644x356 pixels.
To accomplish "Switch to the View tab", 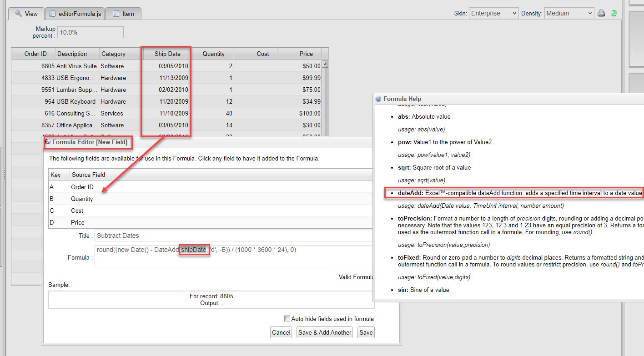I will (26, 14).
